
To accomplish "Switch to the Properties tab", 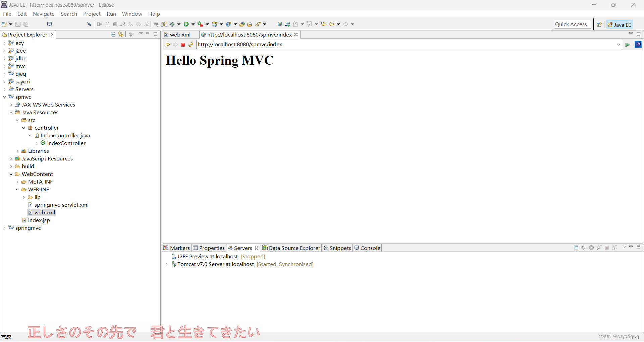I will 209,248.
